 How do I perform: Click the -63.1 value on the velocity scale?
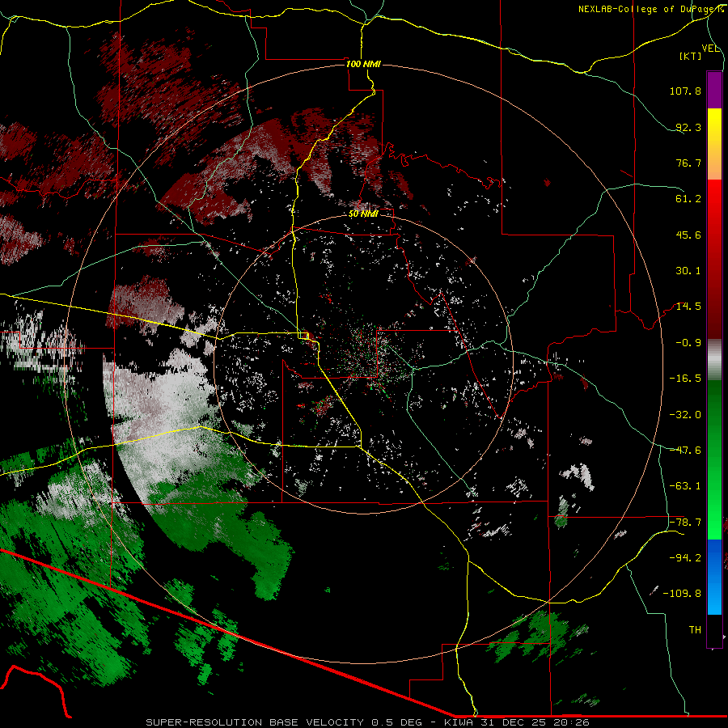(x=685, y=486)
